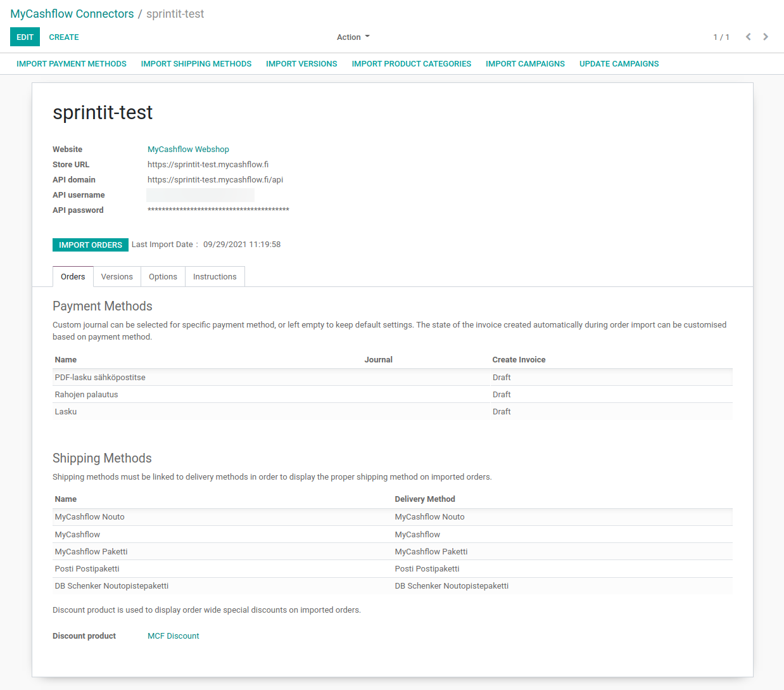Click MyCashflow delivery method cell
The image size is (784, 690).
(417, 535)
